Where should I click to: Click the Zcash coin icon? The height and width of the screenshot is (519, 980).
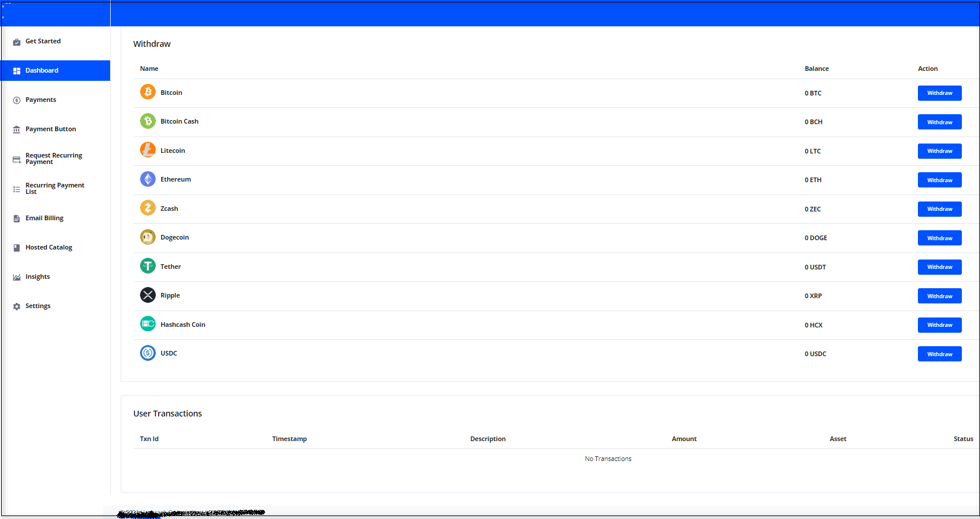pyautogui.click(x=148, y=208)
